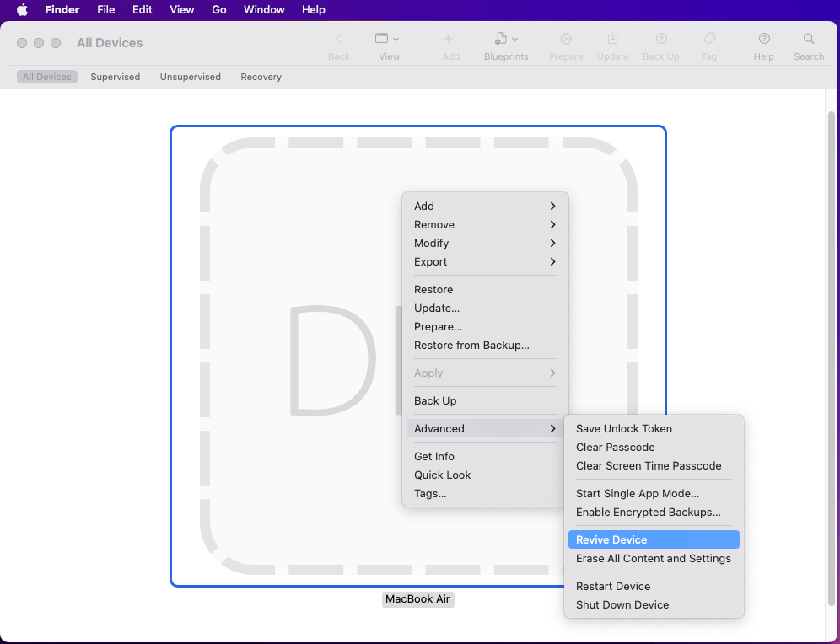The image size is (840, 644).
Task: Click the Tag toolbar icon
Action: pyautogui.click(x=709, y=39)
